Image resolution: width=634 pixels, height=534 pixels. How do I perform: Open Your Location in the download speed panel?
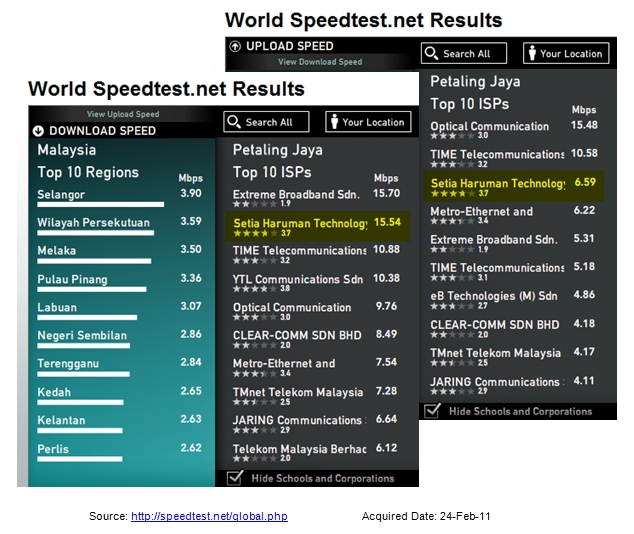click(x=368, y=122)
